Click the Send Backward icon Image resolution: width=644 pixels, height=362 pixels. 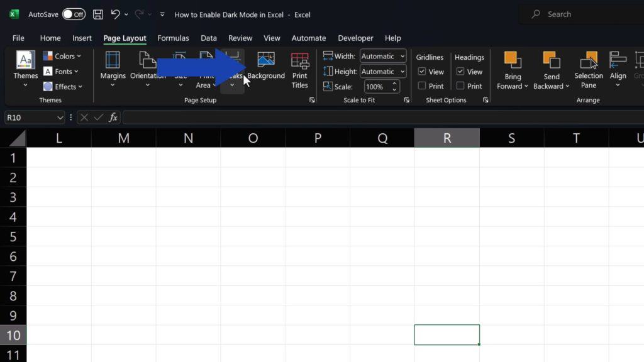(552, 60)
